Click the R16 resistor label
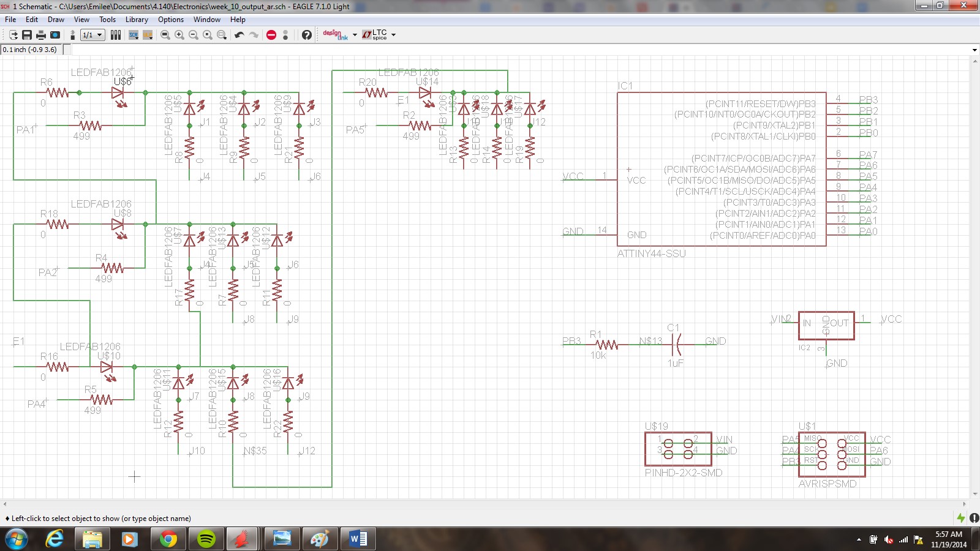The height and width of the screenshot is (551, 980). 49,356
